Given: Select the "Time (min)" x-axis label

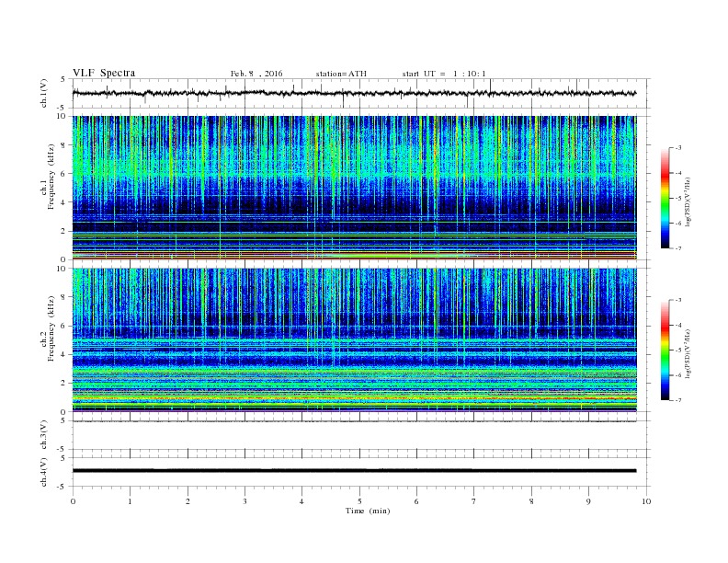Looking at the screenshot, I should point(368,511).
